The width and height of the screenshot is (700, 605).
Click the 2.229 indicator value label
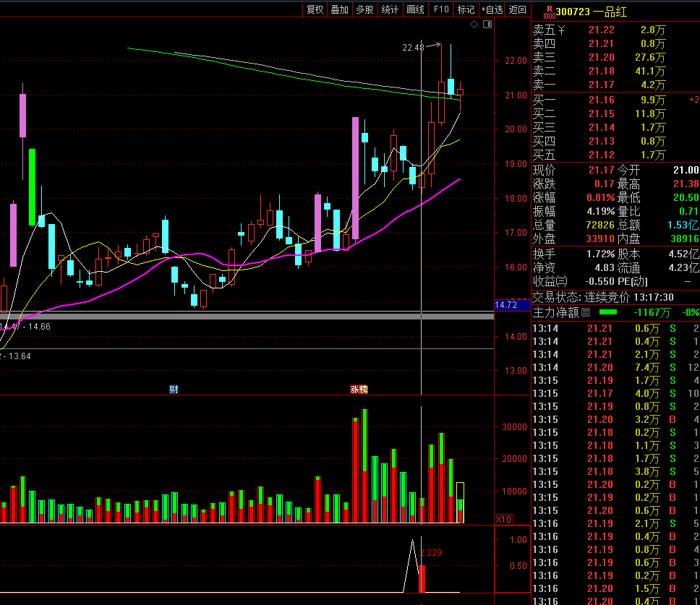pyautogui.click(x=431, y=553)
